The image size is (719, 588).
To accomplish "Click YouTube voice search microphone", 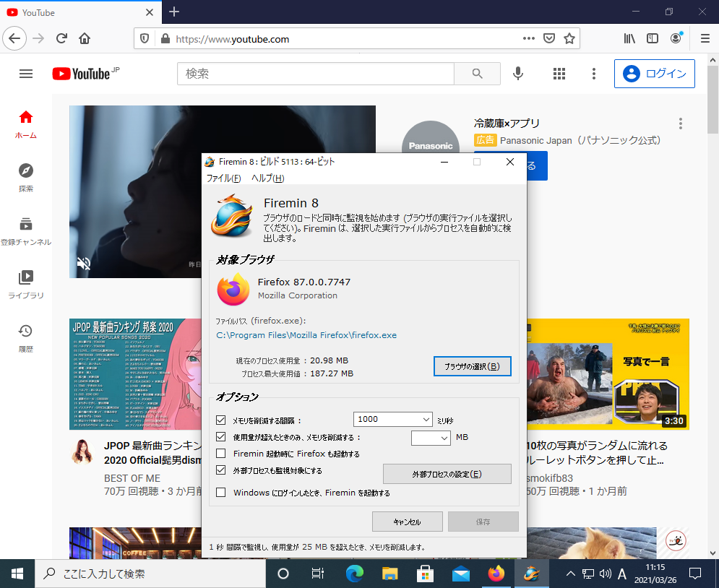I will 517,74.
